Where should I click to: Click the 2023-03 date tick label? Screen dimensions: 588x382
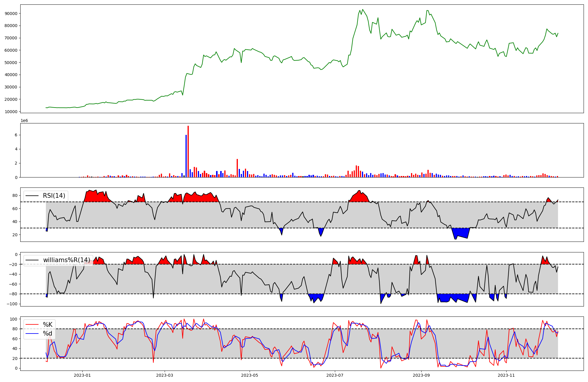click(x=165, y=375)
